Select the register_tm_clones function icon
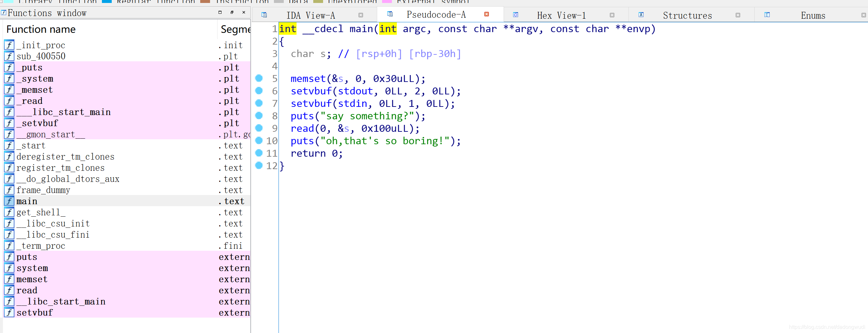 point(9,167)
